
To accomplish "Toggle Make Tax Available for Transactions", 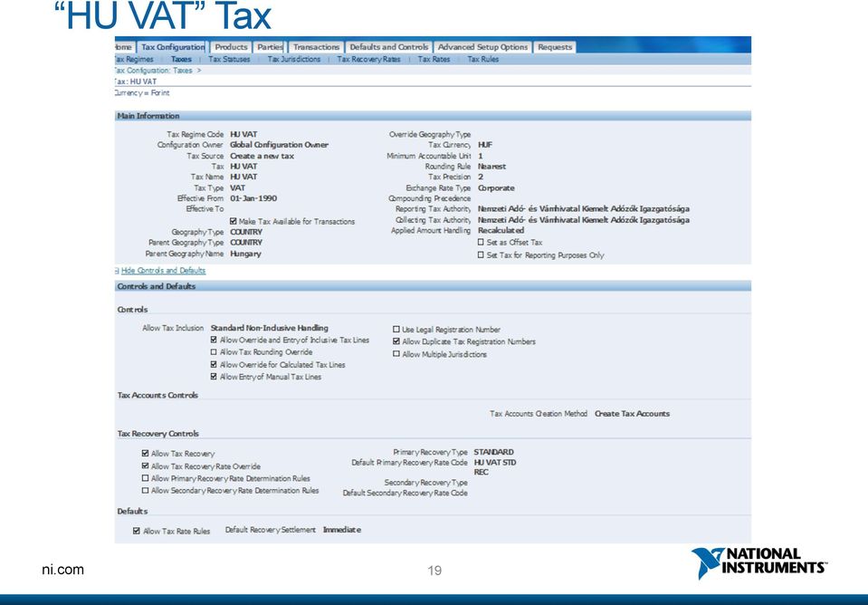I will 233,221.
